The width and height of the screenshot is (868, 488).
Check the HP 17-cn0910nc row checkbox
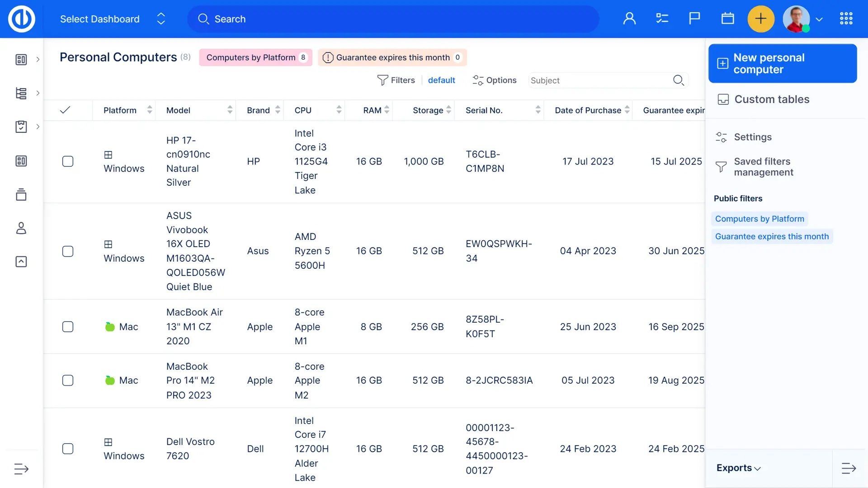coord(68,161)
